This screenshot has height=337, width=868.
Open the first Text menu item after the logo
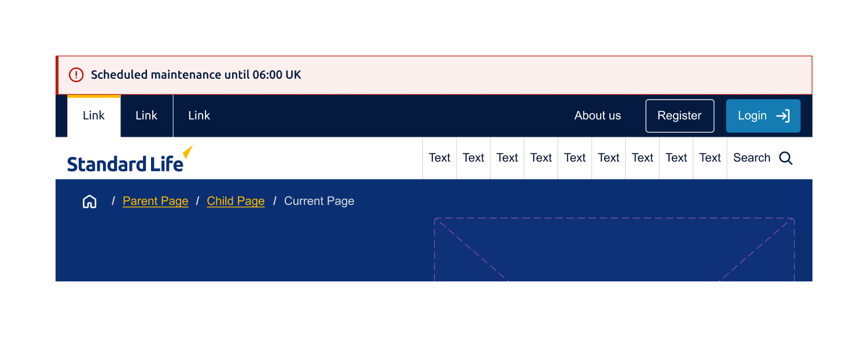tap(440, 158)
